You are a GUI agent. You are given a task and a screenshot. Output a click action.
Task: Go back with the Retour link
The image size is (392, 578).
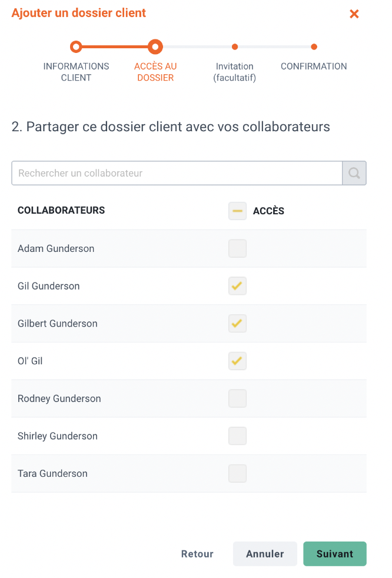click(197, 554)
